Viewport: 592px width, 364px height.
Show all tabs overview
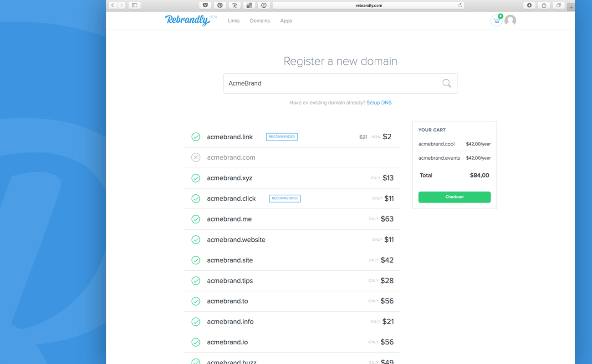(558, 5)
